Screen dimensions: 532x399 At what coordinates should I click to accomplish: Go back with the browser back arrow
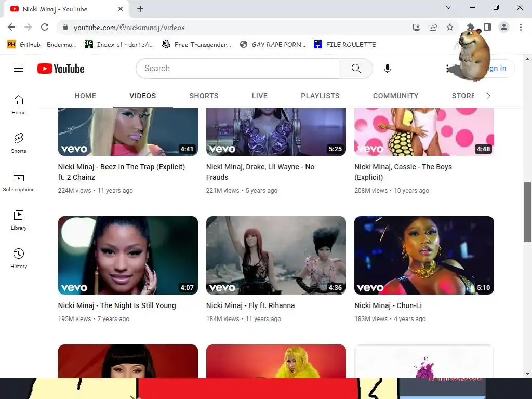pyautogui.click(x=11, y=27)
